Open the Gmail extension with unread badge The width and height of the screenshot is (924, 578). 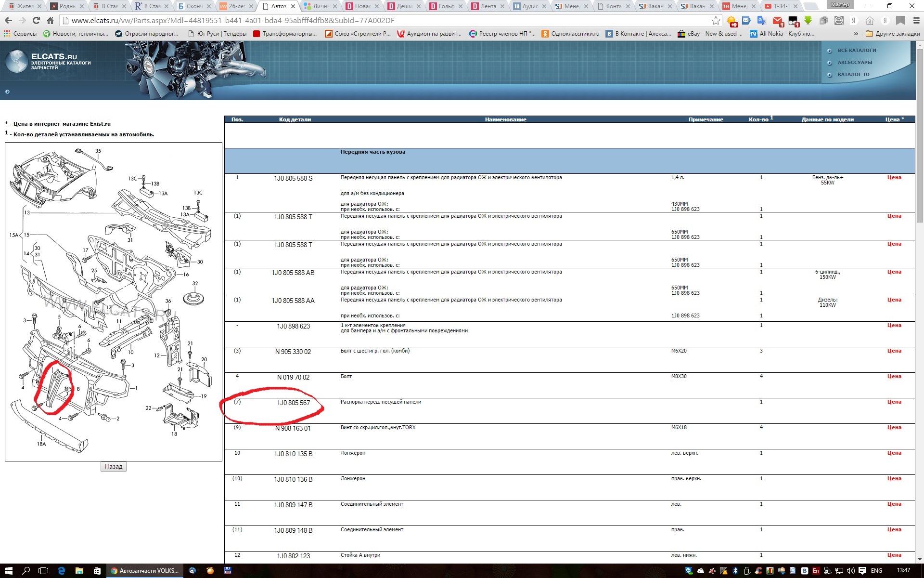click(x=777, y=21)
